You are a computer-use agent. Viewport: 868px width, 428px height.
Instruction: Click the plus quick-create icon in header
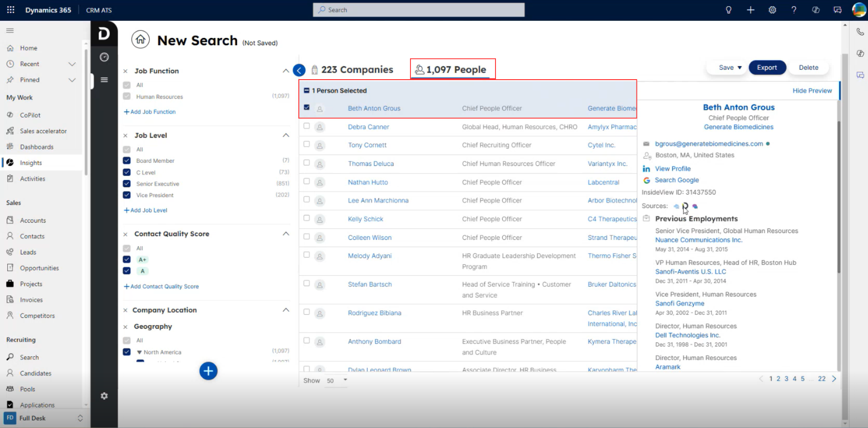[750, 10]
